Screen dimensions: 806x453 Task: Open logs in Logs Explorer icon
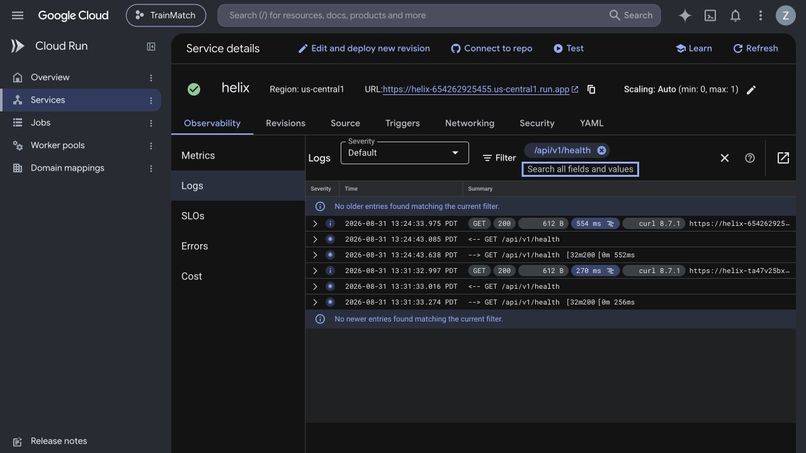click(782, 158)
